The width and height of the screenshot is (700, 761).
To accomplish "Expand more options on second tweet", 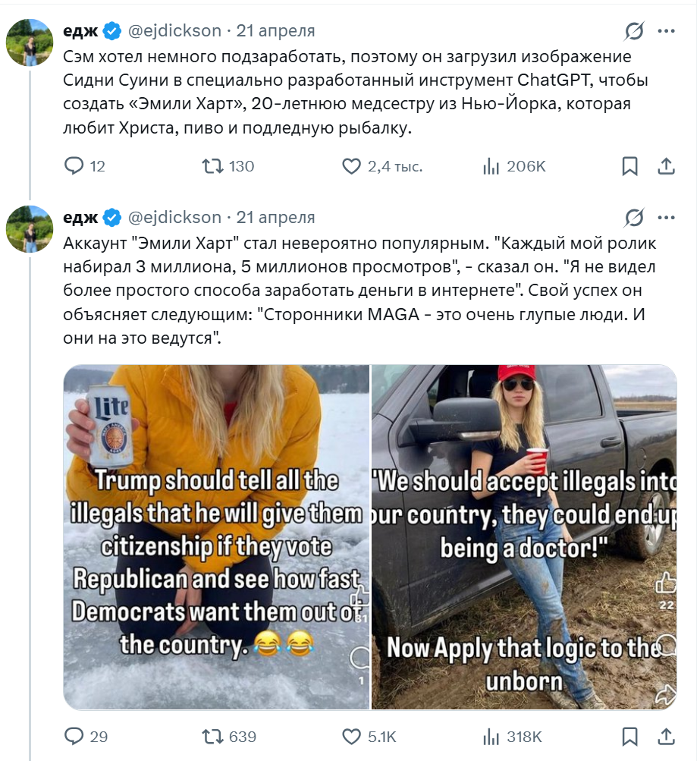I will pos(666,218).
